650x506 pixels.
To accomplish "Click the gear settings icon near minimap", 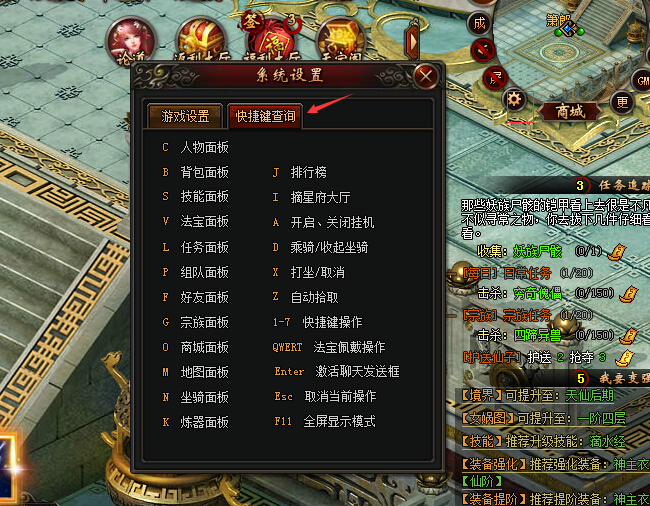I will (514, 100).
